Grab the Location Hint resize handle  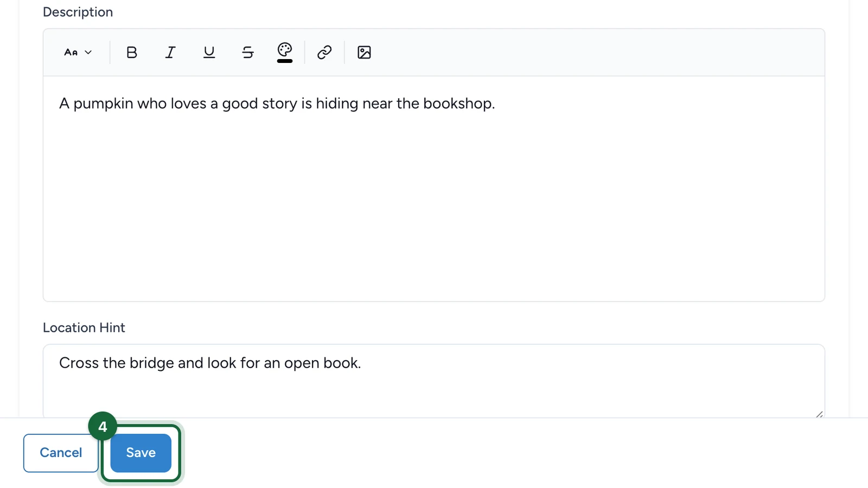tap(819, 414)
